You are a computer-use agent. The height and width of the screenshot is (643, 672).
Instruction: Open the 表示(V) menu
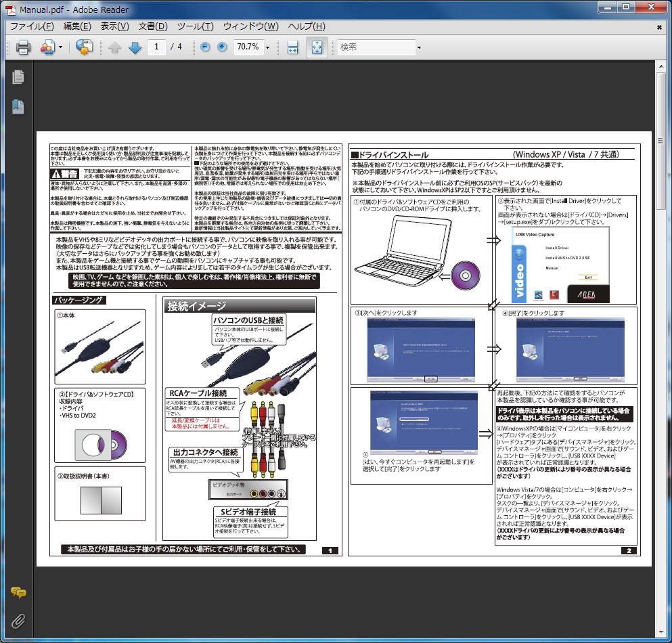click(114, 26)
